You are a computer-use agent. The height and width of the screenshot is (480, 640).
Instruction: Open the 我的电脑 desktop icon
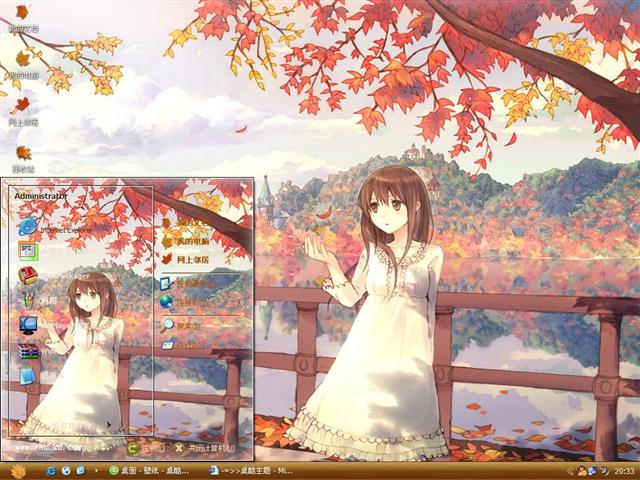[23, 64]
